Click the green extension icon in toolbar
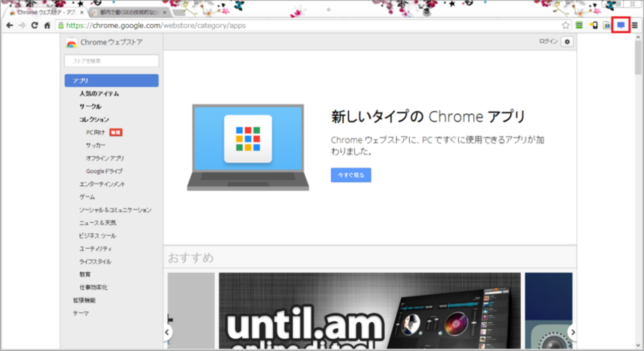This screenshot has height=351, width=644. (579, 25)
